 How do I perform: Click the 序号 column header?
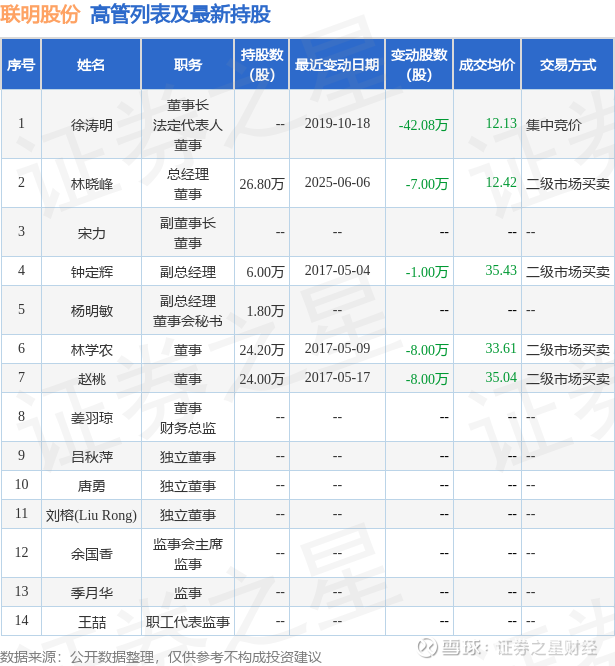pyautogui.click(x=21, y=65)
